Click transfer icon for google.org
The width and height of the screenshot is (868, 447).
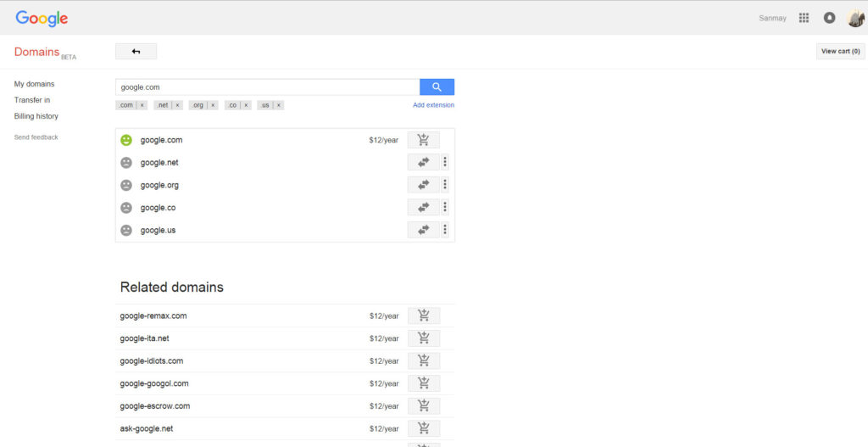pyautogui.click(x=424, y=185)
